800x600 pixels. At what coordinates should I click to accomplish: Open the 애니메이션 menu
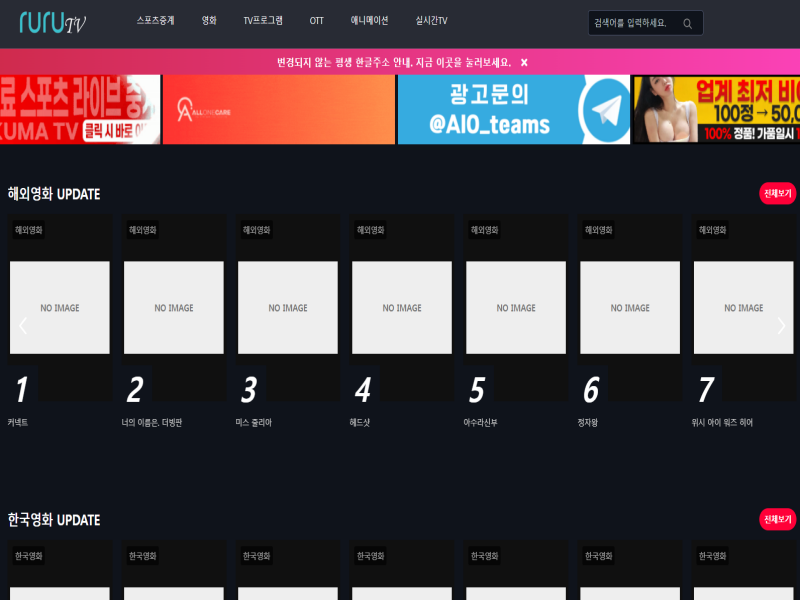pyautogui.click(x=369, y=21)
